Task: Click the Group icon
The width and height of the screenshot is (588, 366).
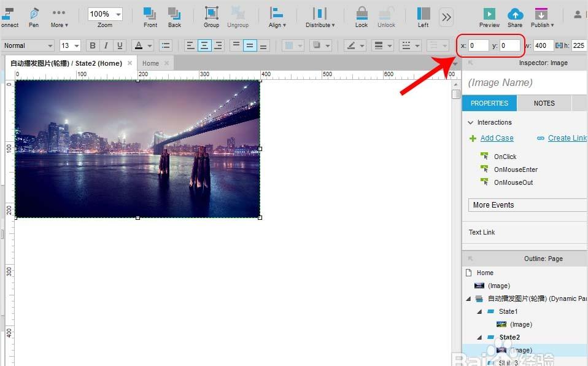Action: click(211, 17)
